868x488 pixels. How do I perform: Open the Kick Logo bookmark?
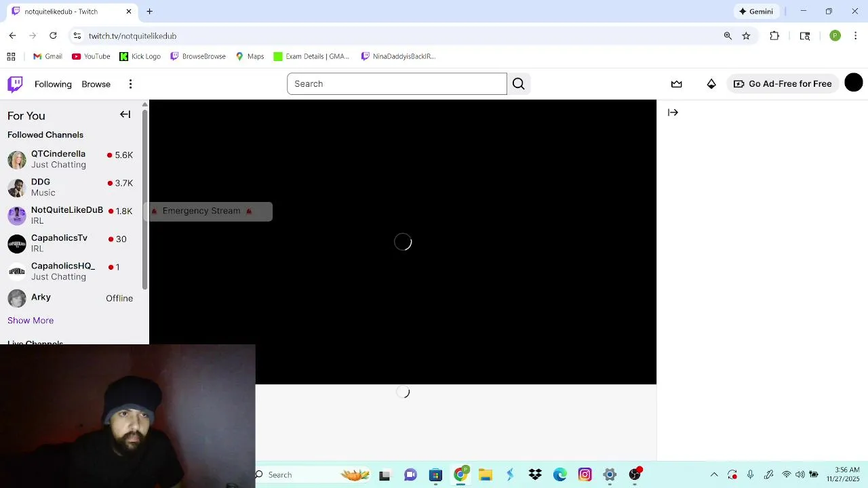(140, 56)
